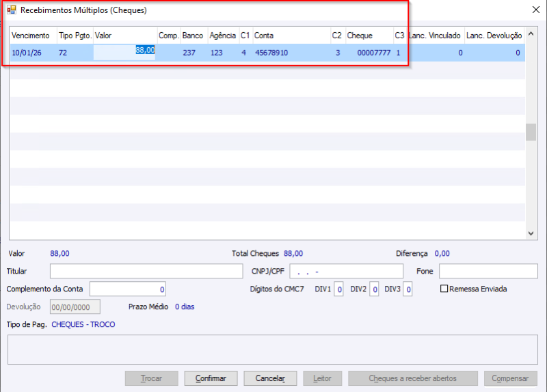This screenshot has height=392, width=547.
Task: Click the Recebimentos Múltiplos window icon
Action: pos(12,10)
